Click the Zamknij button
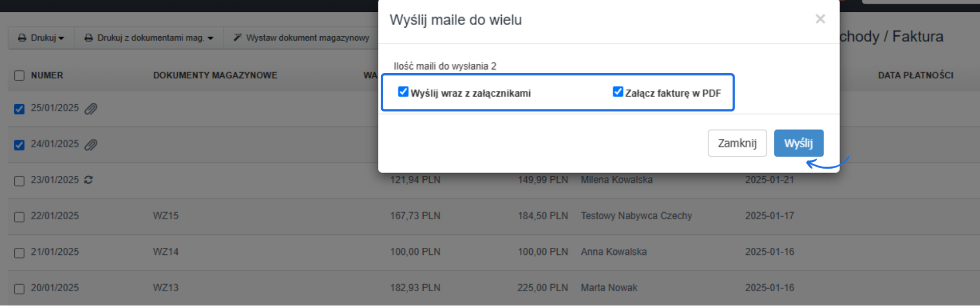Viewport: 980px width, 306px height. point(737,143)
